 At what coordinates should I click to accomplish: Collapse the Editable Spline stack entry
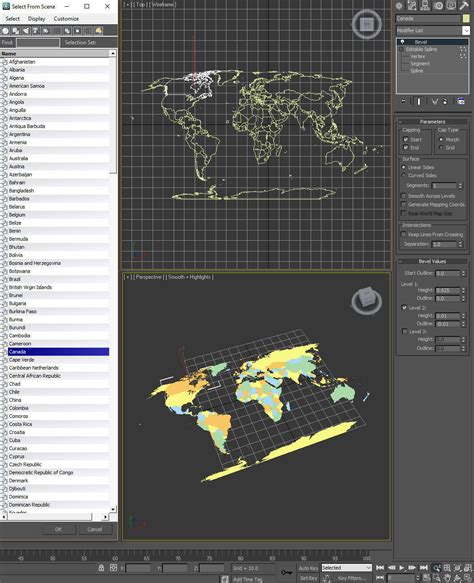[x=402, y=49]
